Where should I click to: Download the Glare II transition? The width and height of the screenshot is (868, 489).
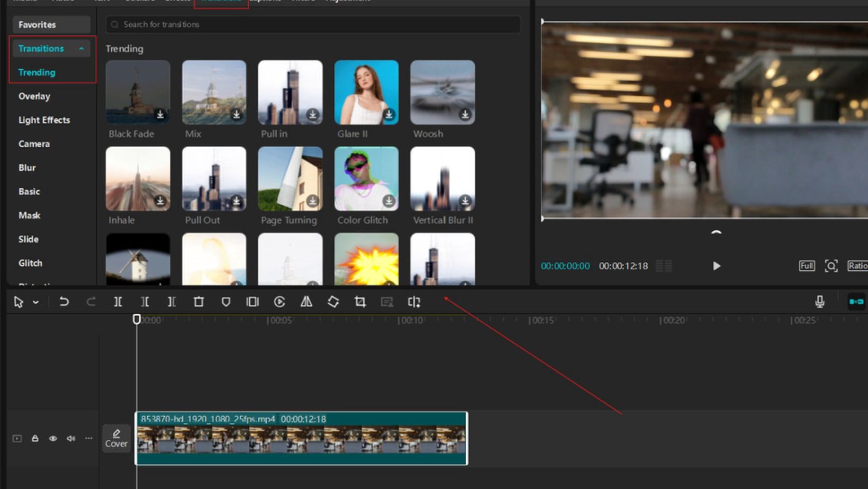(389, 114)
